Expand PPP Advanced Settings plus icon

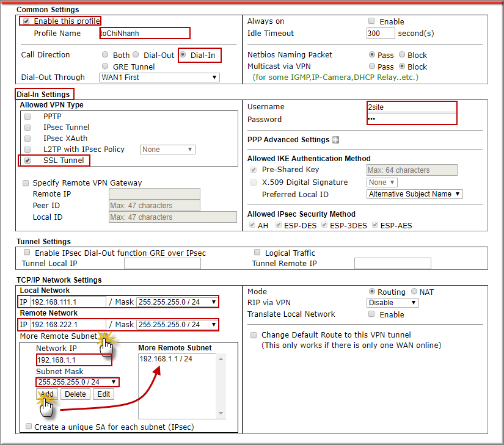click(335, 140)
